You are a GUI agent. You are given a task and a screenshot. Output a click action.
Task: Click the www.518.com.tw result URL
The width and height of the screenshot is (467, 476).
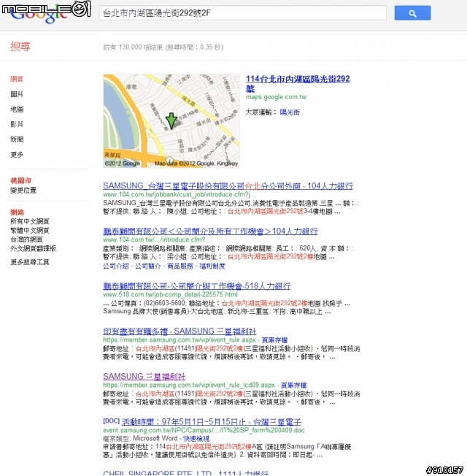click(170, 295)
